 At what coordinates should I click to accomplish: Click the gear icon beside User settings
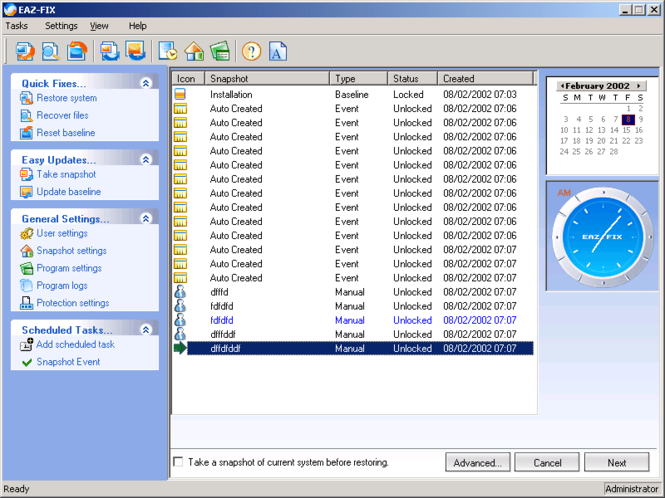(26, 233)
